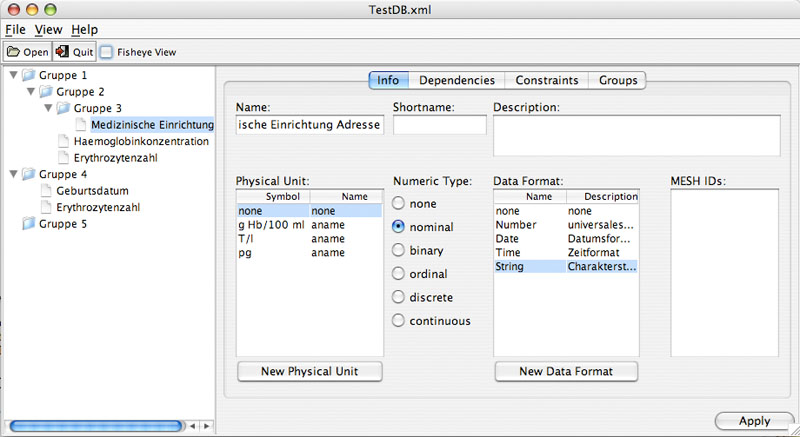Click the Geburtsdatum file icon
This screenshot has height=437, width=800.
pyautogui.click(x=46, y=191)
